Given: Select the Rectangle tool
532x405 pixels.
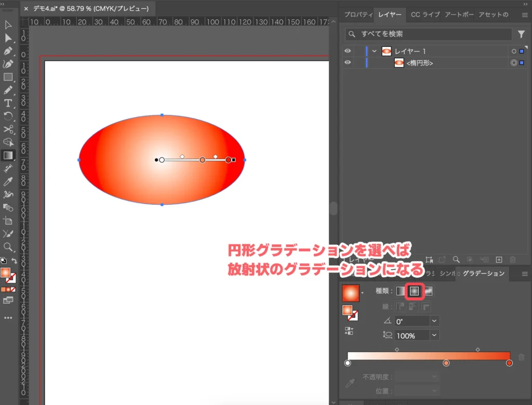Looking at the screenshot, I should (x=7, y=77).
